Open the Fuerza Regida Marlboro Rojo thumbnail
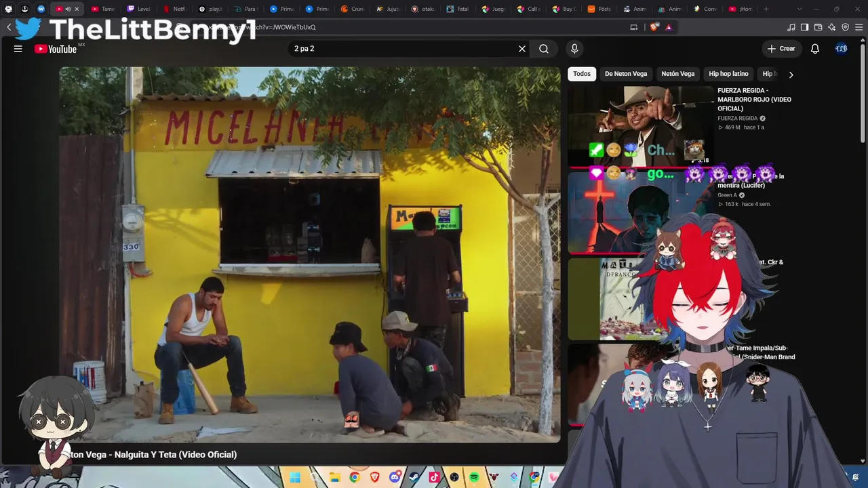This screenshot has height=488, width=868. [x=641, y=126]
